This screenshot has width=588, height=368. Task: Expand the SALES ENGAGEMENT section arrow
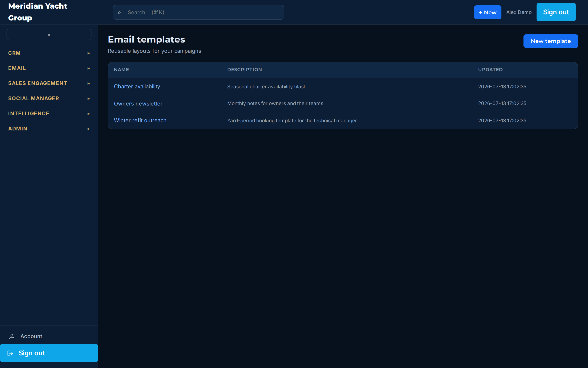point(89,83)
